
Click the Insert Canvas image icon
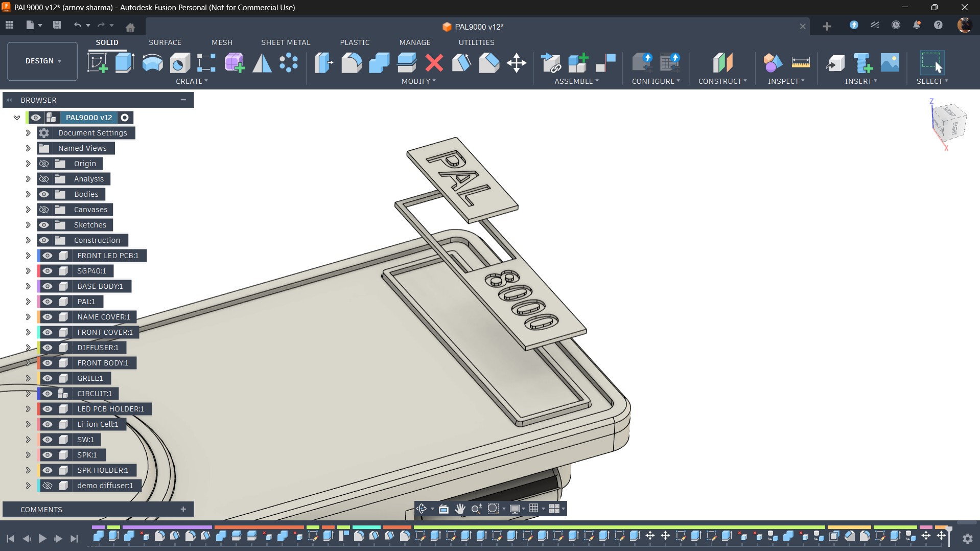[890, 63]
